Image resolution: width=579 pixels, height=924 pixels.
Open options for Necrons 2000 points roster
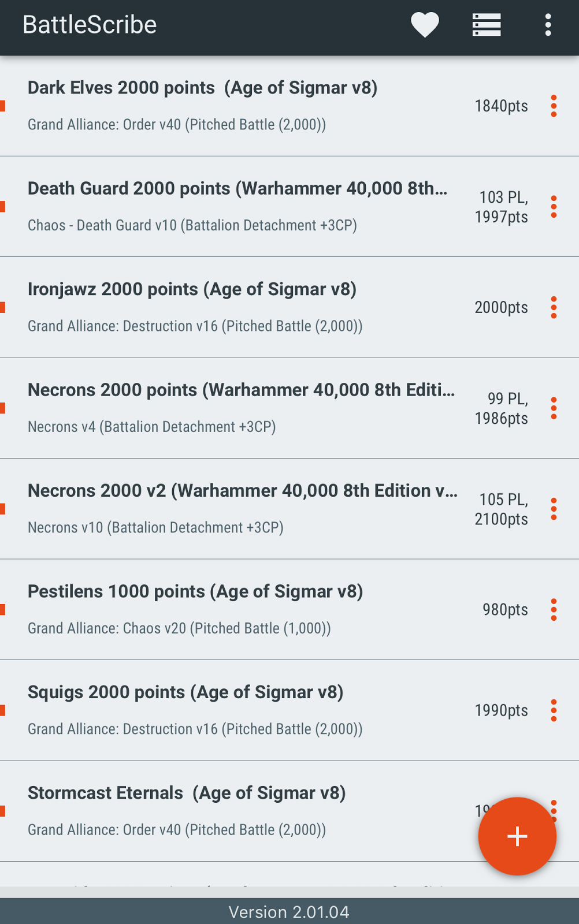click(554, 408)
